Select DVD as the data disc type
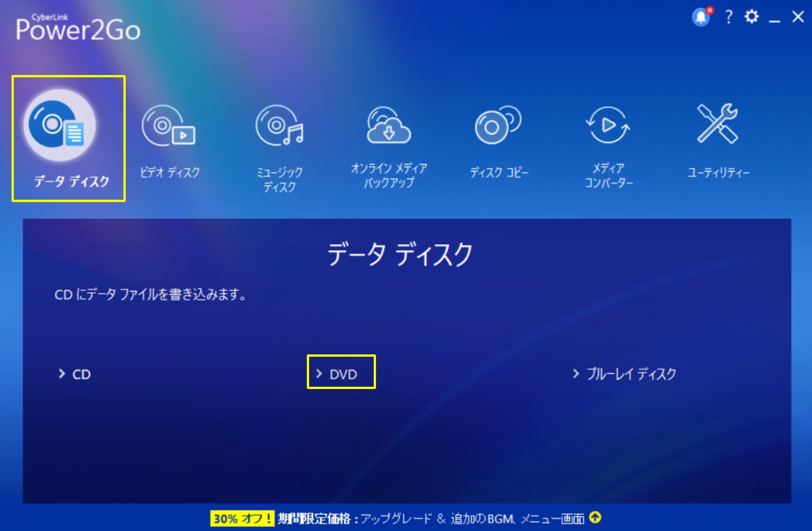The height and width of the screenshot is (531, 812). click(x=341, y=373)
